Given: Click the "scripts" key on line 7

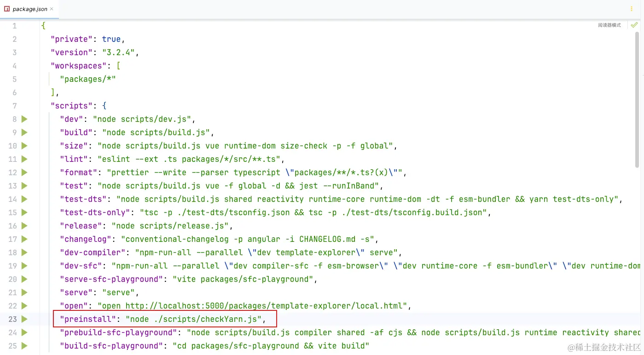Looking at the screenshot, I should [x=71, y=106].
